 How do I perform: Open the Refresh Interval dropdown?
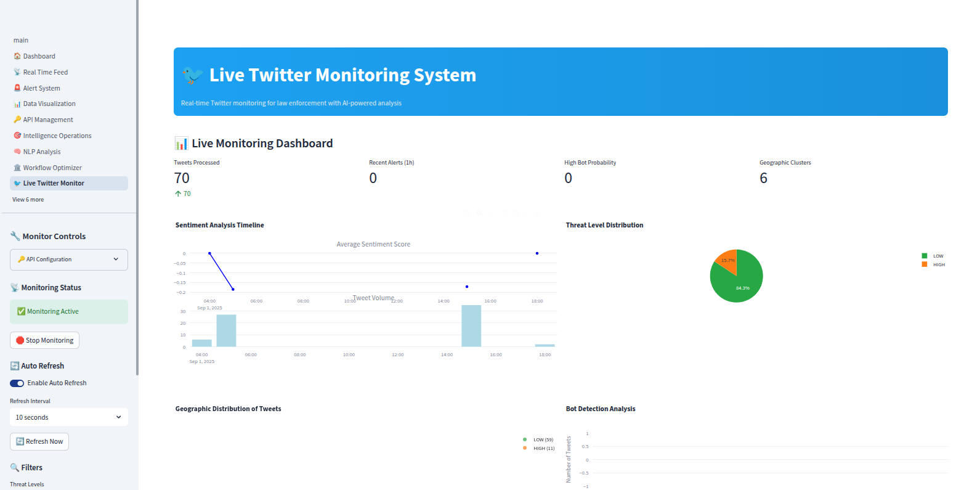(x=69, y=417)
